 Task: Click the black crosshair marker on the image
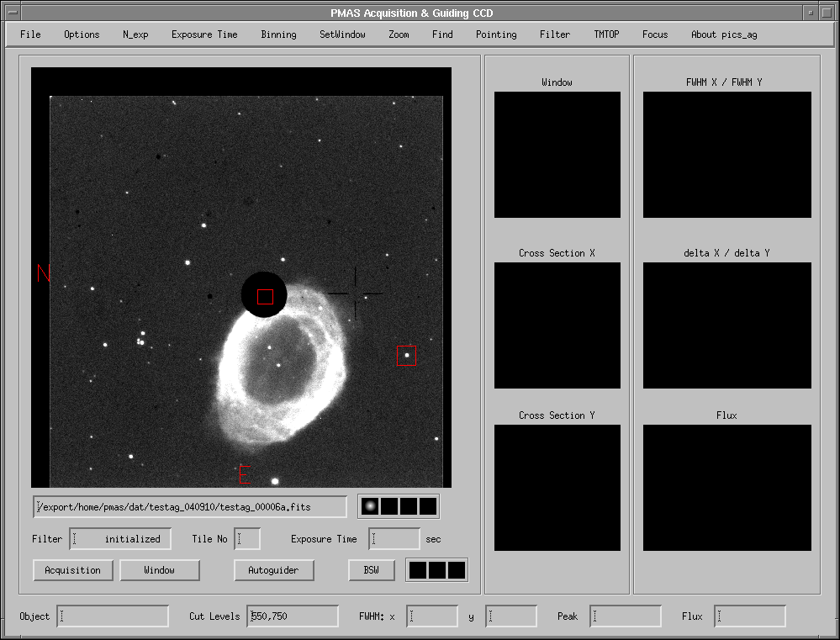(x=355, y=293)
